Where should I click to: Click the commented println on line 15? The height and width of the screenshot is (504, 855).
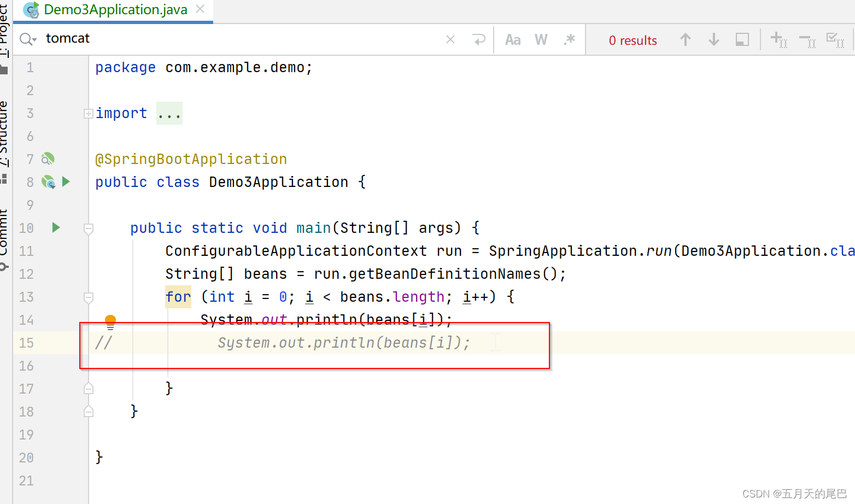point(344,343)
